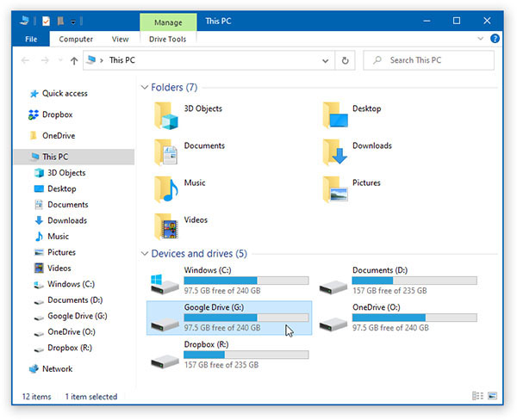The image size is (517, 420).
Task: Switch to the View ribbon tab
Action: point(120,39)
